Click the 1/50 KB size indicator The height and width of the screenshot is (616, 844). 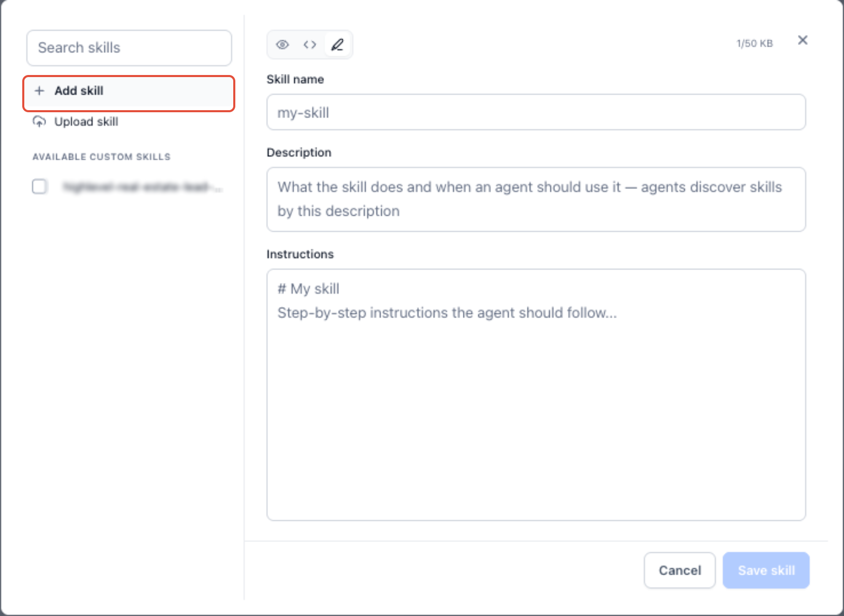755,44
